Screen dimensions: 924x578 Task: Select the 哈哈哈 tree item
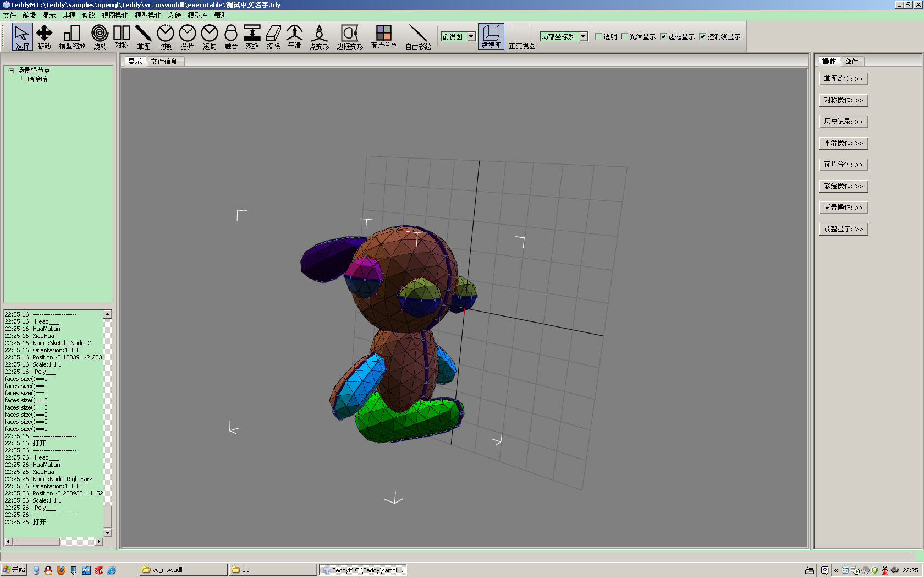[37, 79]
